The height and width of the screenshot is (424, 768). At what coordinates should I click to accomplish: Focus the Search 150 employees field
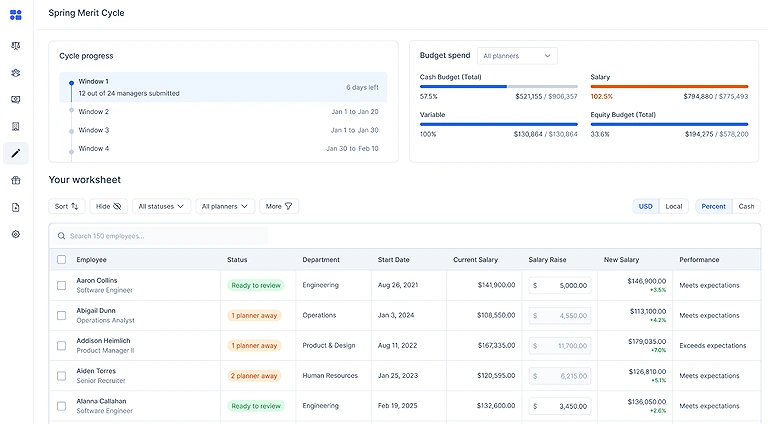coord(161,236)
